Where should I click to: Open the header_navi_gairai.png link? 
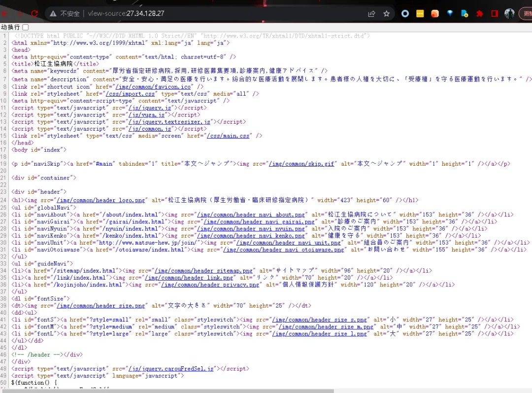[x=259, y=221]
